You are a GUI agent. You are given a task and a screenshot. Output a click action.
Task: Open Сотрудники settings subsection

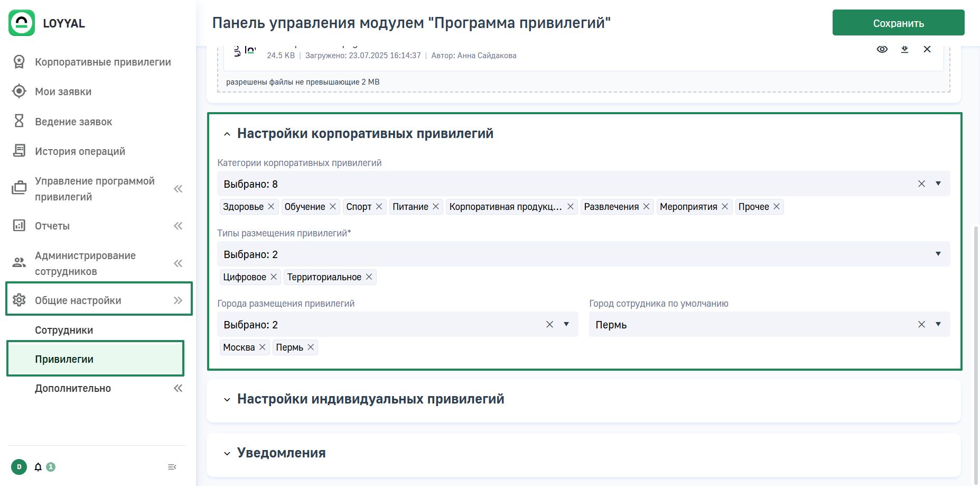64,330
